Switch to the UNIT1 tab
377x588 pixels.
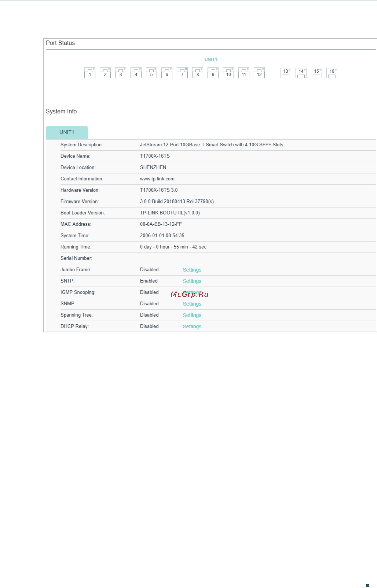pyautogui.click(x=67, y=132)
